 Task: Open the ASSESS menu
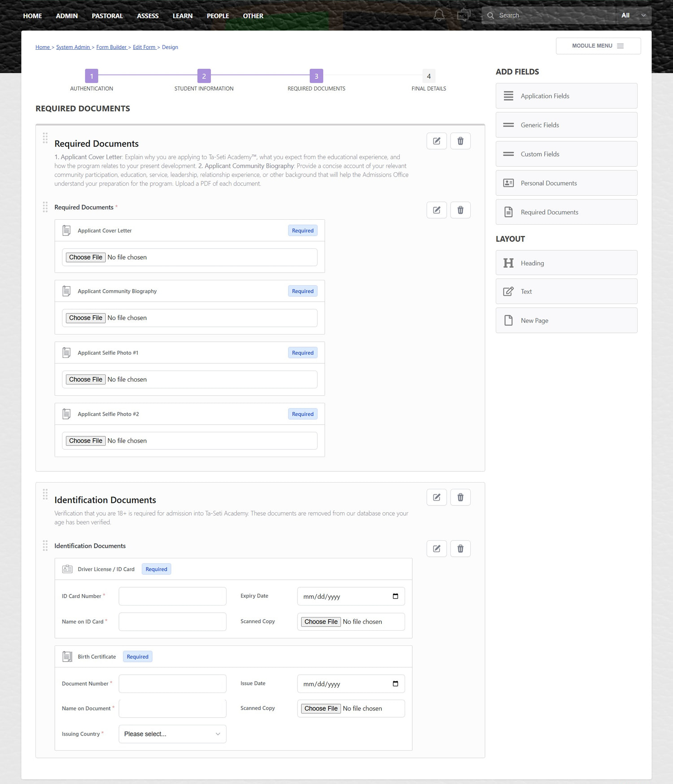point(148,16)
